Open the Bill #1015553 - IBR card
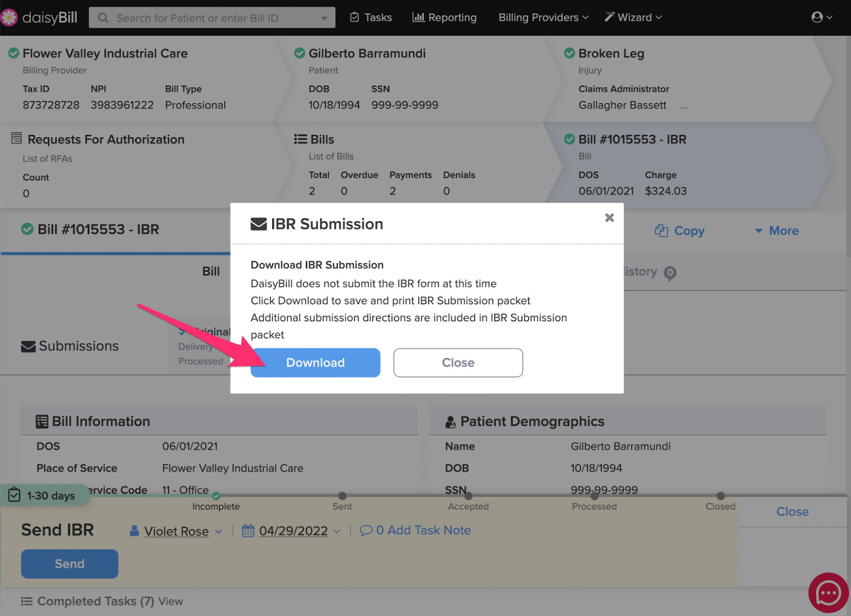The height and width of the screenshot is (616, 851). coord(689,165)
